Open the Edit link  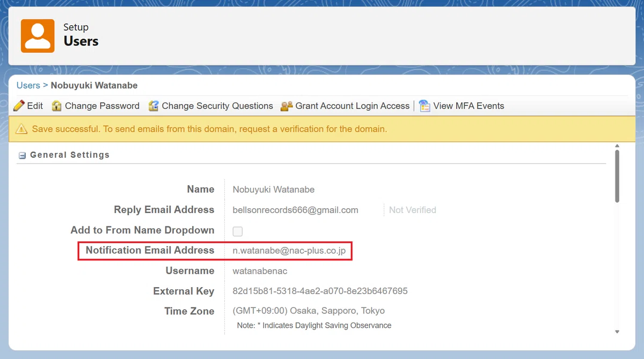(35, 106)
